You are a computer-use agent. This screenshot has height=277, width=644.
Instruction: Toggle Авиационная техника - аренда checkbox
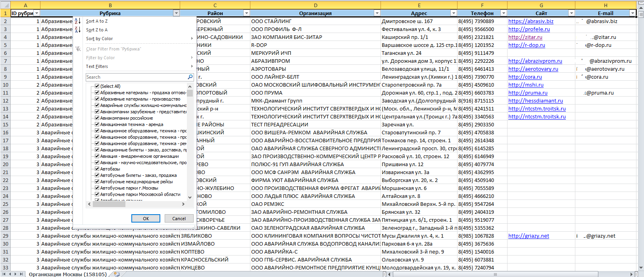pos(97,124)
